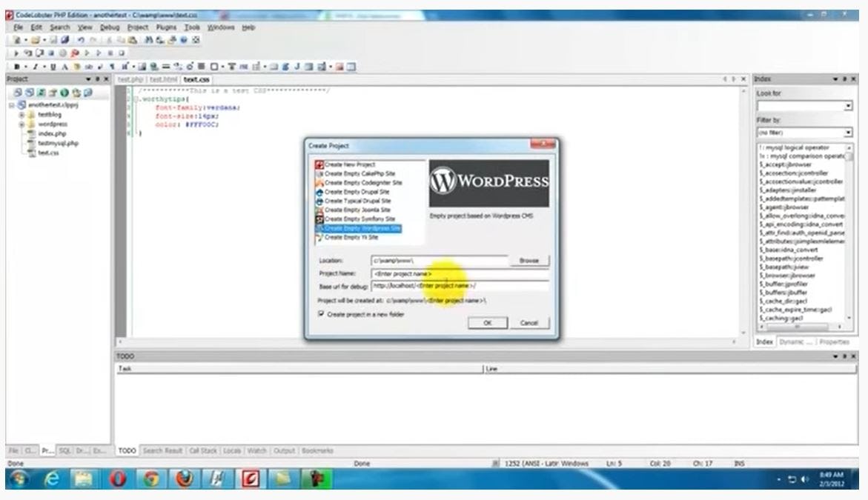Click the Browse button in Create Project dialog

[529, 260]
